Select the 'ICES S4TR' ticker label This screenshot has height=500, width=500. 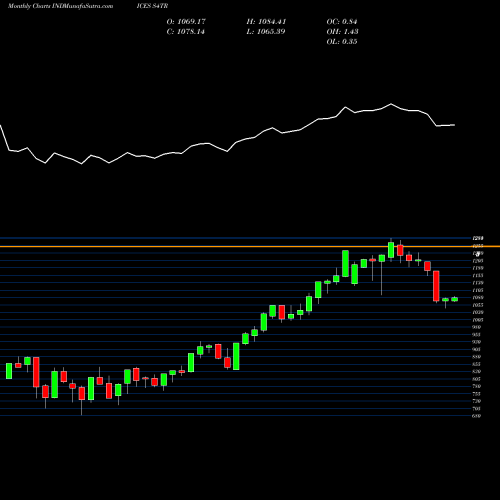click(x=152, y=6)
